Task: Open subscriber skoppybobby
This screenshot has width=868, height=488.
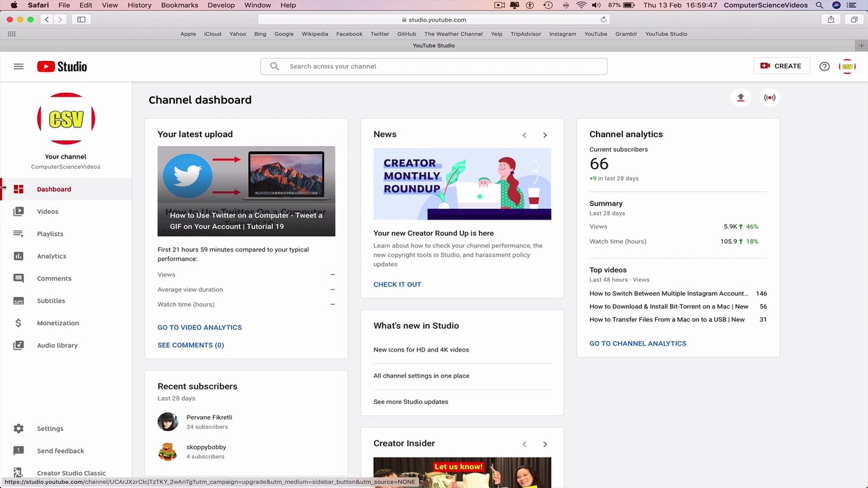Action: (206, 447)
